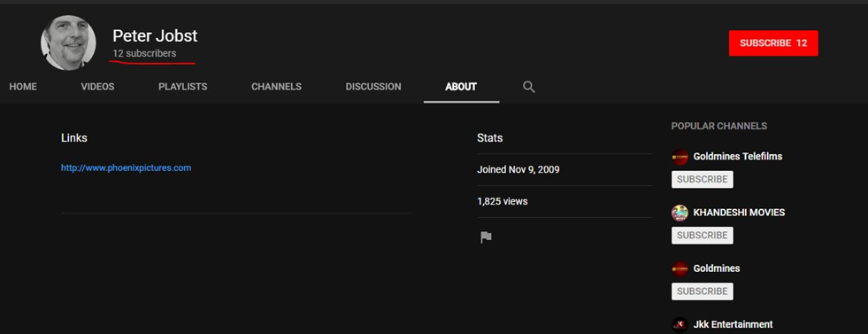Open the phoenixpictures.com link
The height and width of the screenshot is (334, 868).
coord(127,167)
